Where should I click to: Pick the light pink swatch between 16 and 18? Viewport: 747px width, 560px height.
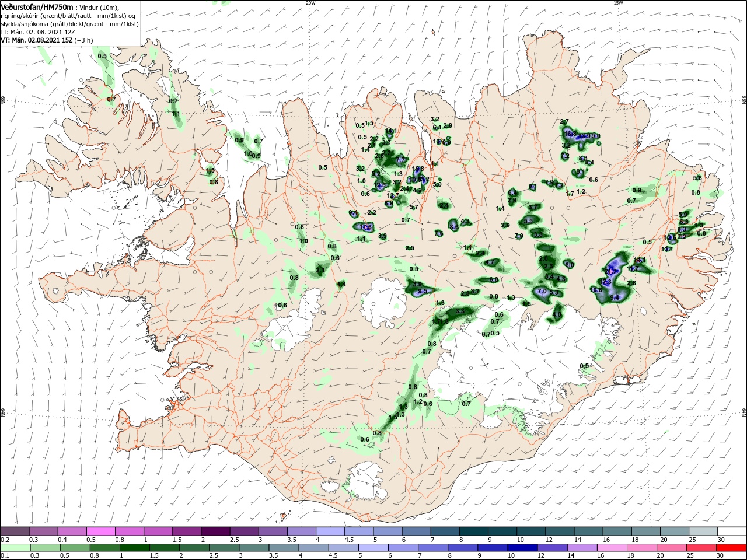[611, 548]
